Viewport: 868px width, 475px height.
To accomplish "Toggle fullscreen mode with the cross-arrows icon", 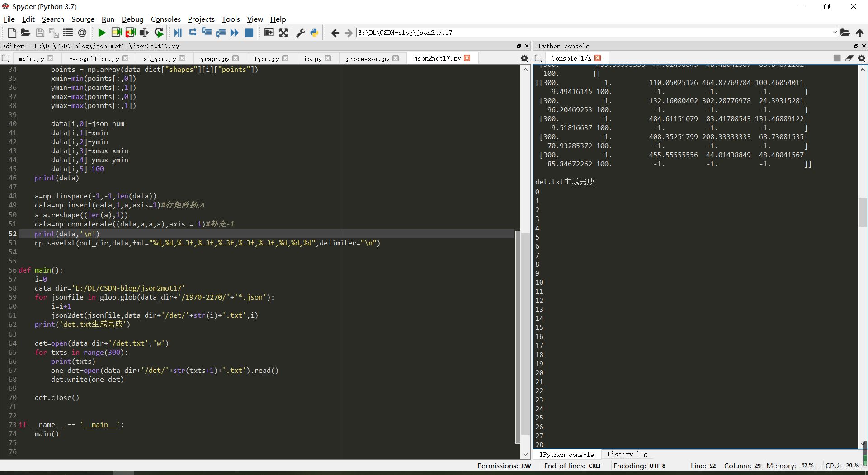I will pyautogui.click(x=283, y=33).
